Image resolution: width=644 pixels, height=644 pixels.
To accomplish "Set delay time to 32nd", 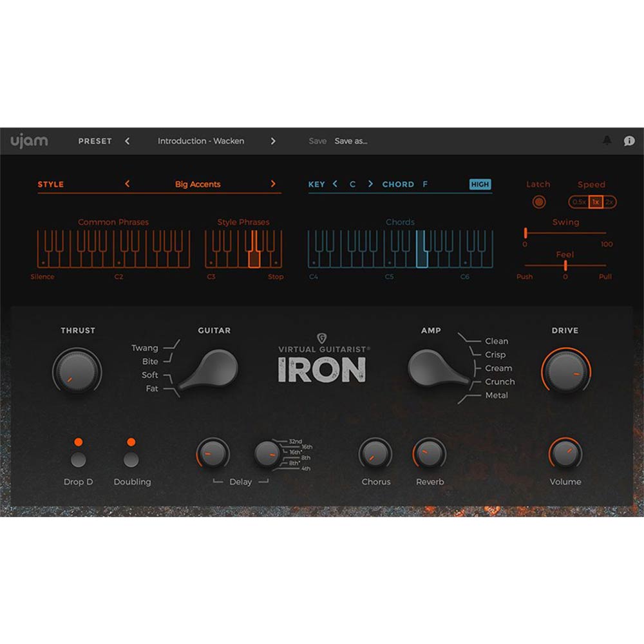I will [x=296, y=442].
